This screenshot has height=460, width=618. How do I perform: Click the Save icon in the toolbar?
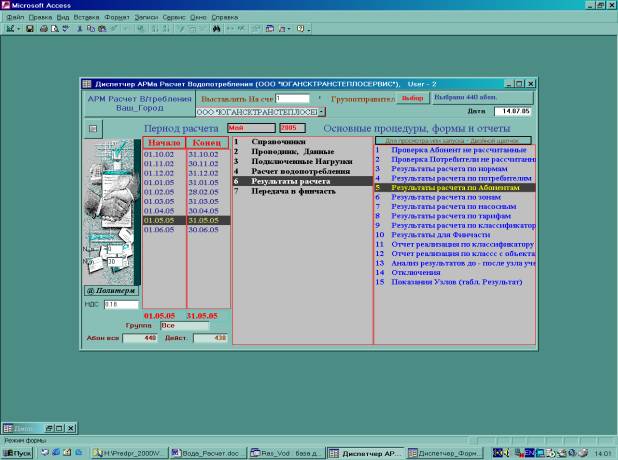(30, 28)
